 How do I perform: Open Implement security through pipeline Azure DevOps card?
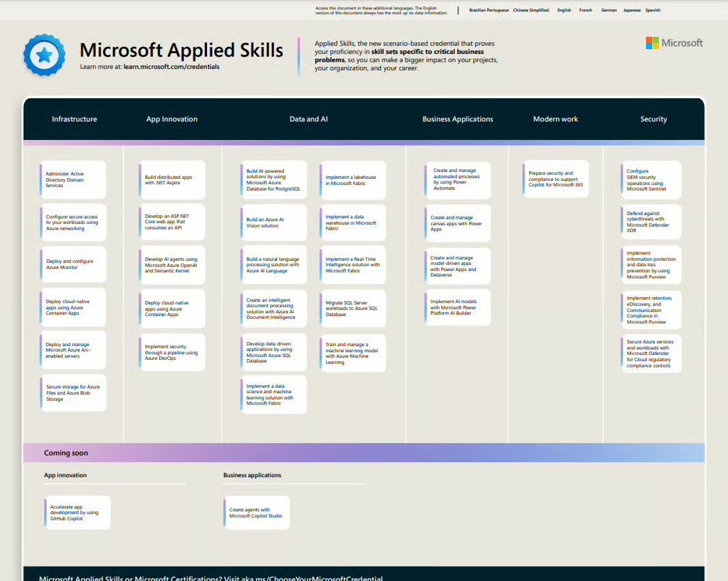click(x=172, y=352)
